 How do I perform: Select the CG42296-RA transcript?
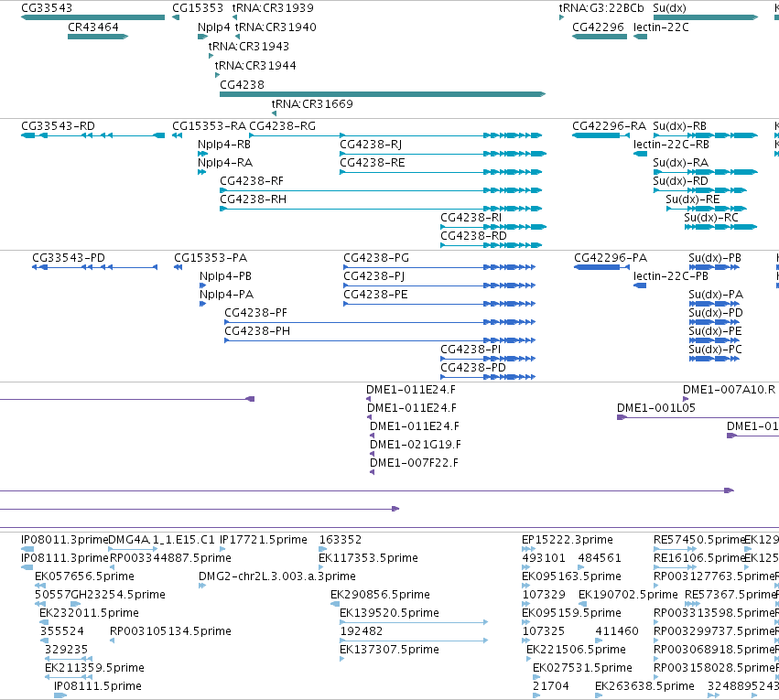point(609,126)
